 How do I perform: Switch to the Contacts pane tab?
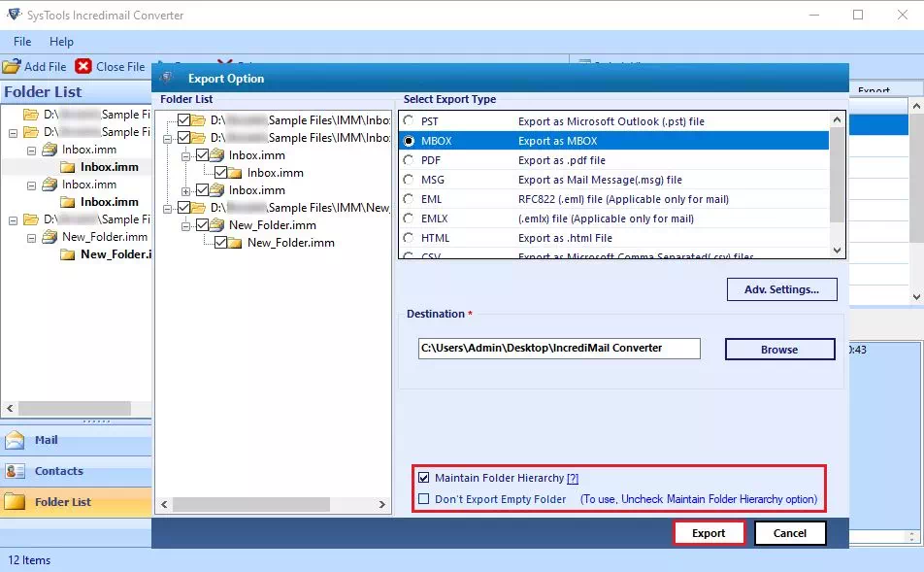tap(76, 471)
